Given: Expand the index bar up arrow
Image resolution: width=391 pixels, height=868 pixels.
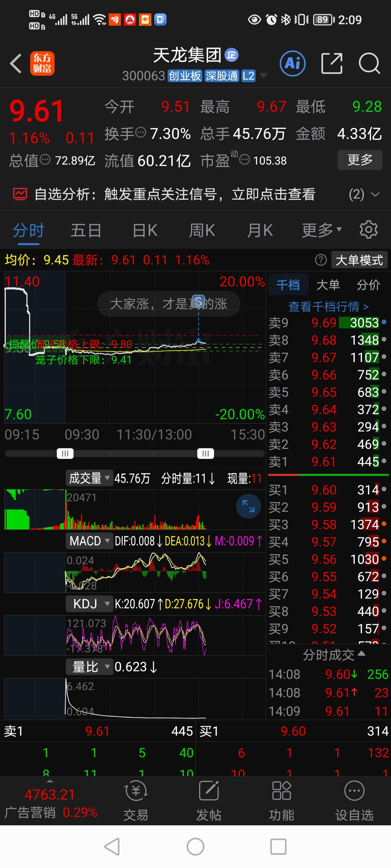Looking at the screenshot, I should (50, 781).
